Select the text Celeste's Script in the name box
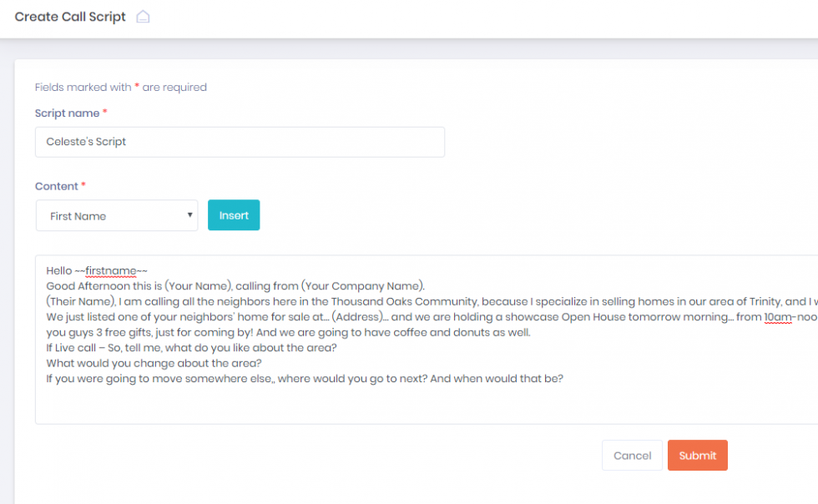 (x=85, y=142)
